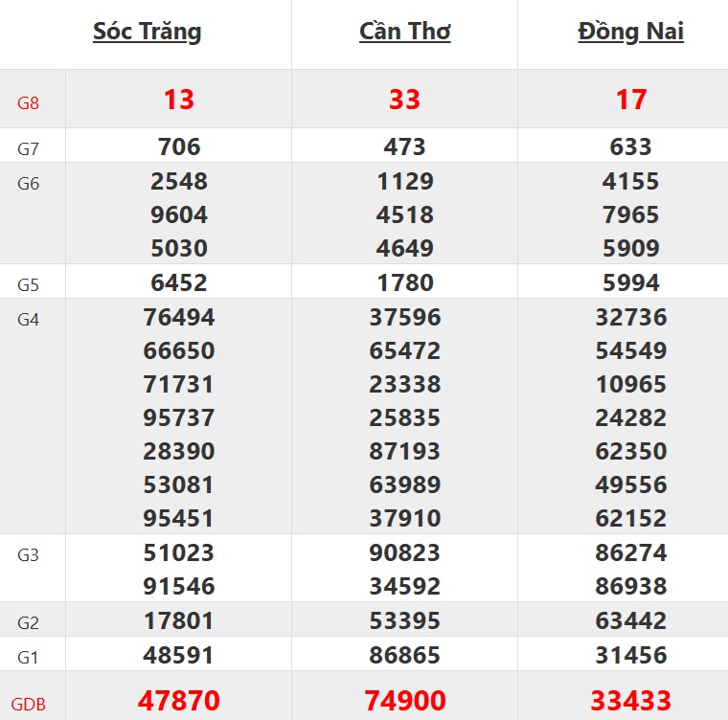The image size is (728, 720).
Task: Click the G8 prize row label
Action: coord(29,101)
